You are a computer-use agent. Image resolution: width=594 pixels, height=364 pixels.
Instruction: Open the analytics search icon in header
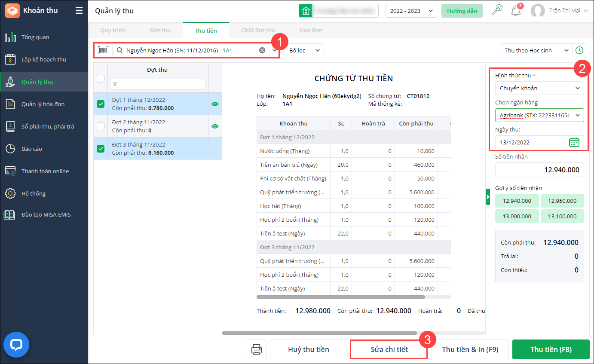pos(497,10)
